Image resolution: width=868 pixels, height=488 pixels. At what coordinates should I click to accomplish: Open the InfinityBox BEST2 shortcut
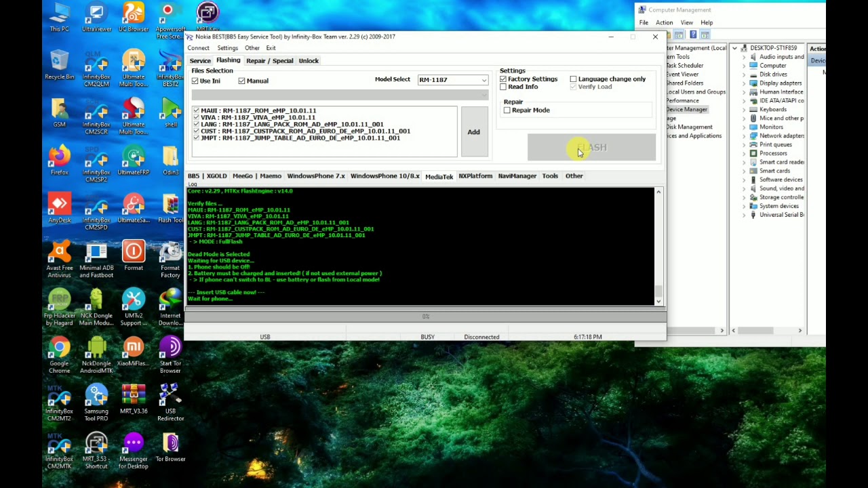[x=170, y=68]
